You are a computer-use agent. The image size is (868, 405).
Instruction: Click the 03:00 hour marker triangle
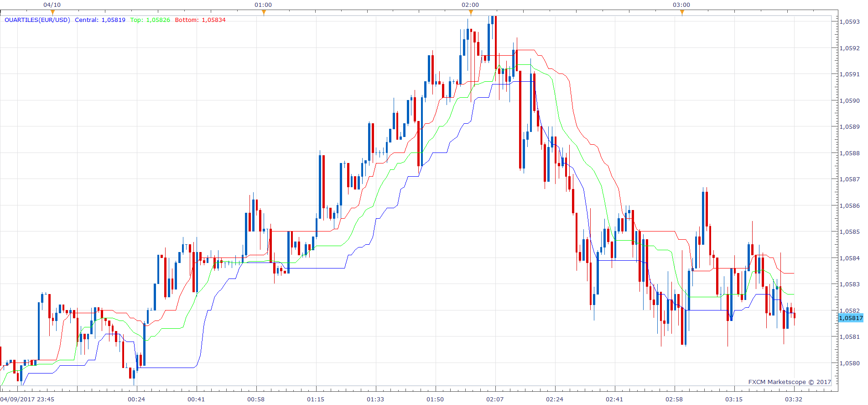682,12
